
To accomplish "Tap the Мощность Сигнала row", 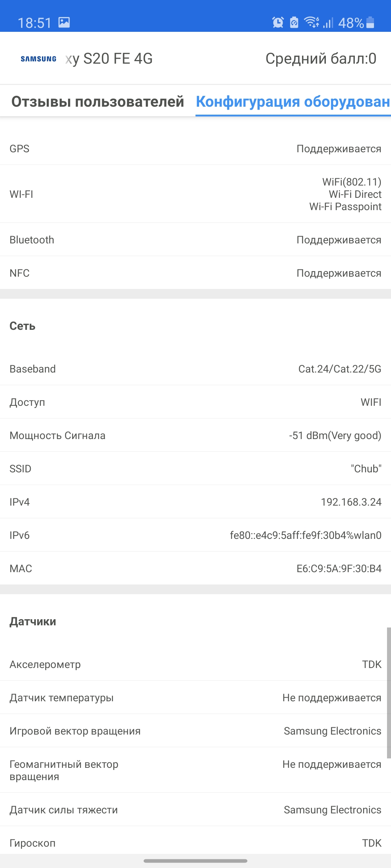I will click(x=195, y=435).
